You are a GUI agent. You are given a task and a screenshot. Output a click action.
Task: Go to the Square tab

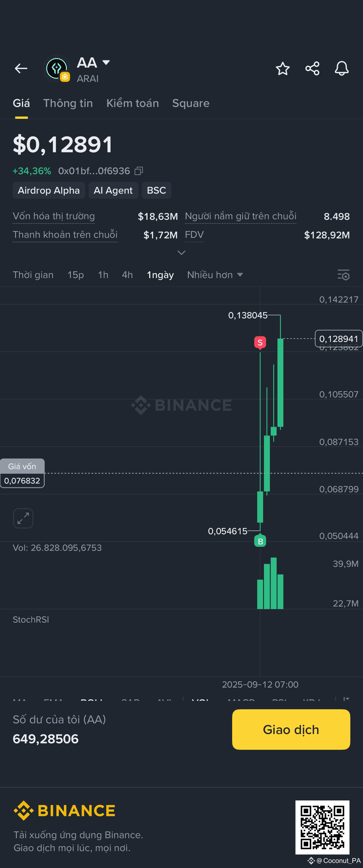191,103
